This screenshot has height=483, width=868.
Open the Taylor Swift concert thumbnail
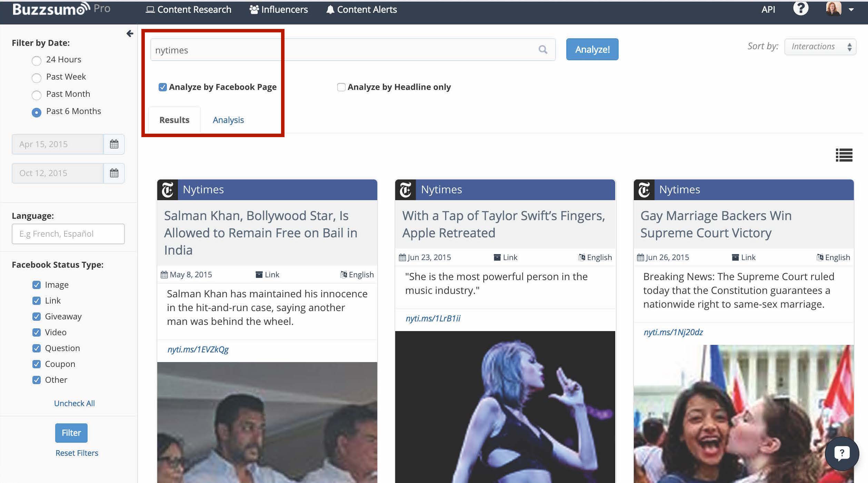[505, 407]
